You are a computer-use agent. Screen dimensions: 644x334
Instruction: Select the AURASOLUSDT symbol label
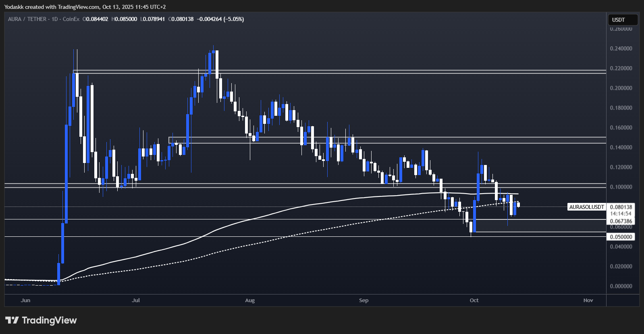point(586,207)
